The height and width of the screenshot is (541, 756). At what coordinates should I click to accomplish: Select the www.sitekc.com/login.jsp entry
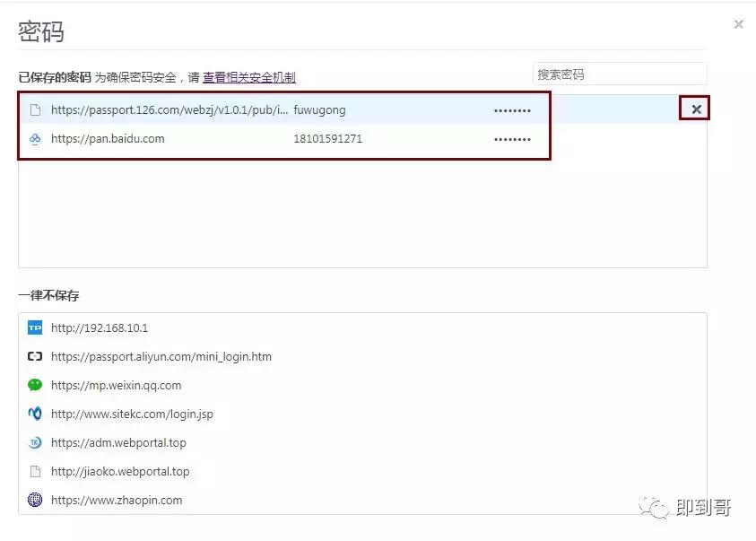click(132, 414)
